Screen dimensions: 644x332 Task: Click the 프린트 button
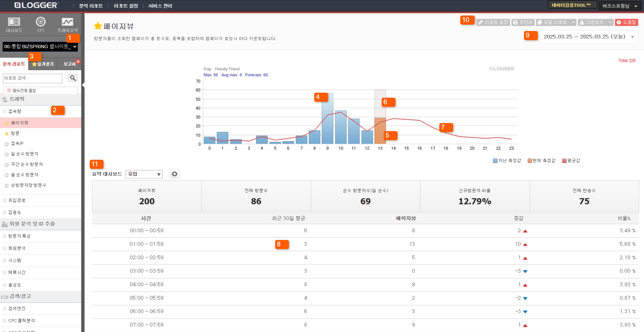pos(523,22)
